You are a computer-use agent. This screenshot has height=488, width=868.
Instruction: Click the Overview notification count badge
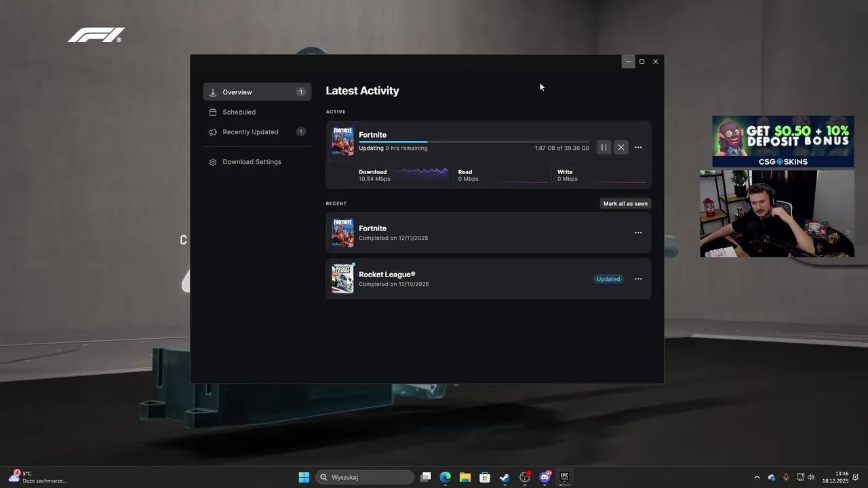click(x=300, y=92)
